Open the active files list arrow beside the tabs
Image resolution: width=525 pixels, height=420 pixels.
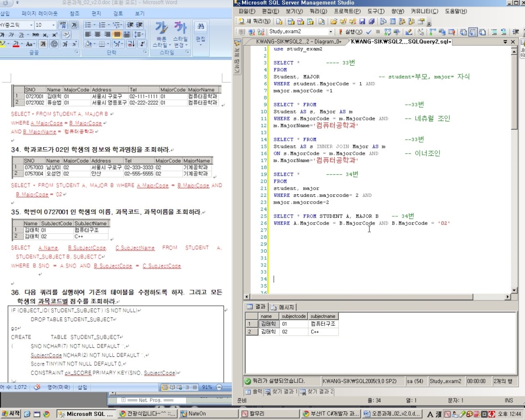(x=505, y=42)
